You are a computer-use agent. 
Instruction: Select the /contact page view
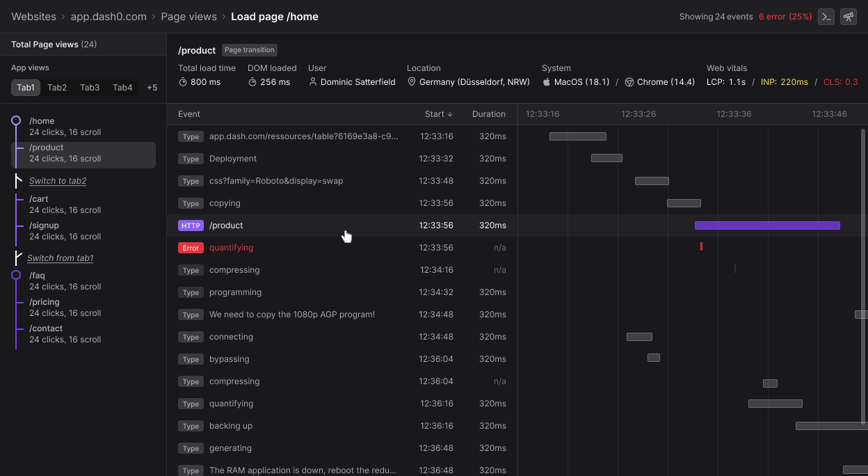(x=83, y=334)
